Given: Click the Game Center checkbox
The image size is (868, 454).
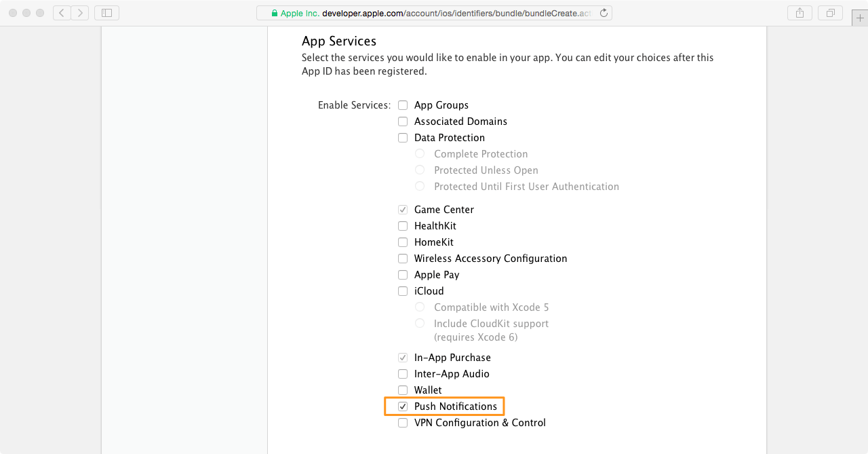Looking at the screenshot, I should 403,210.
